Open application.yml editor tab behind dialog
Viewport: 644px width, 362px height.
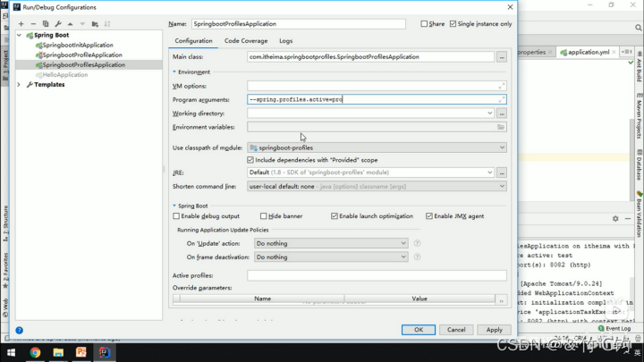point(589,52)
